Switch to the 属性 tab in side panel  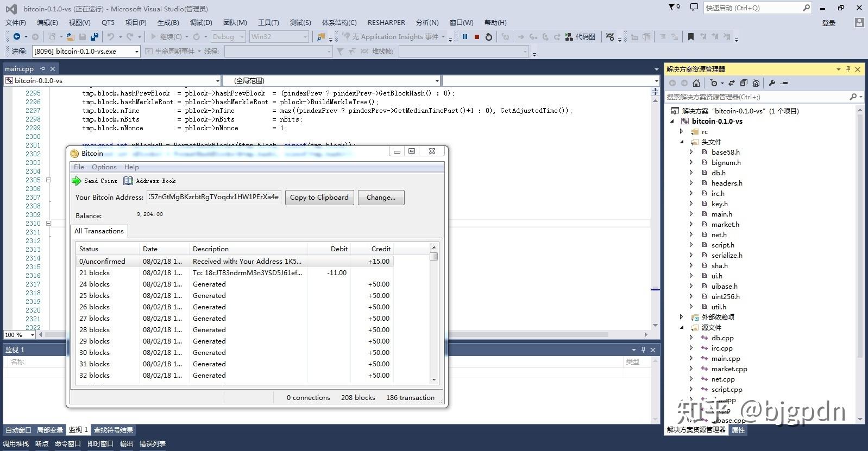click(738, 430)
